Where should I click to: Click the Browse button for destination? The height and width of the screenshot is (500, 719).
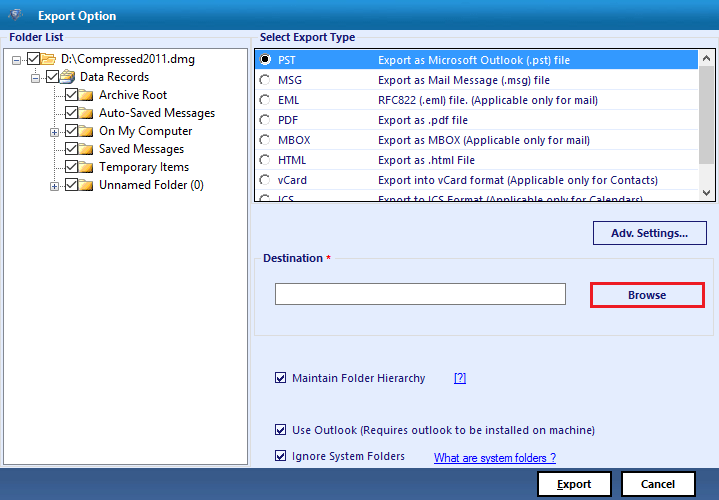click(647, 295)
